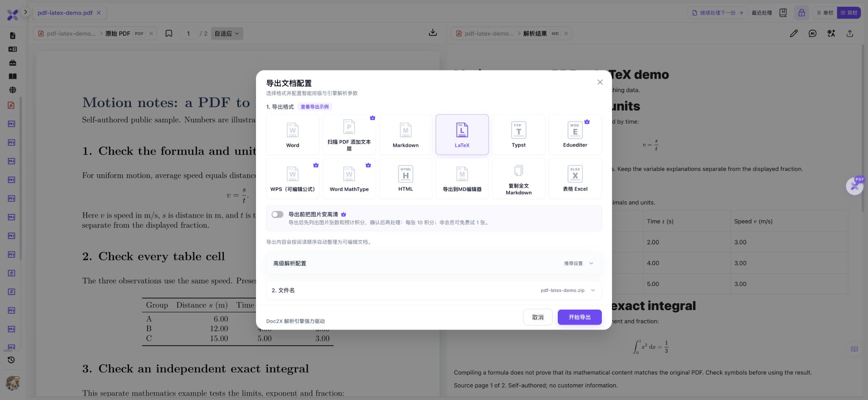Pick the Typst export format
The image size is (868, 400).
click(518, 134)
